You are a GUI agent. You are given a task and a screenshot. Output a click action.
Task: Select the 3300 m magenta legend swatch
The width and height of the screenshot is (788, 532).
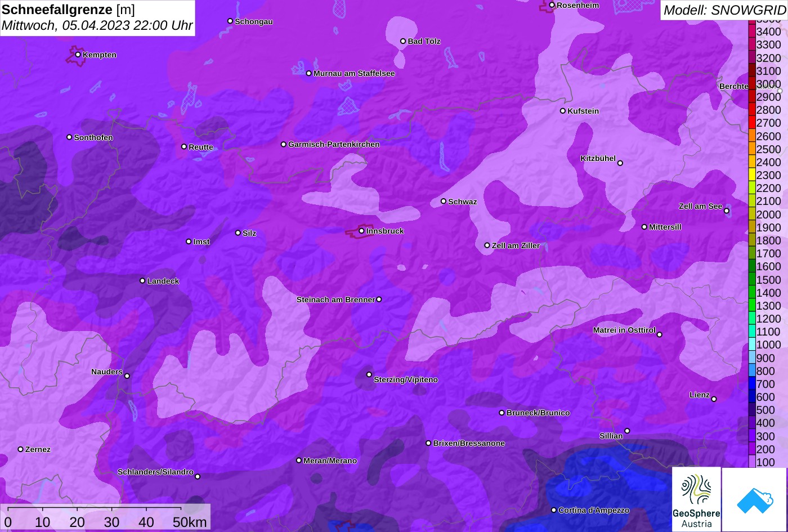pos(751,44)
